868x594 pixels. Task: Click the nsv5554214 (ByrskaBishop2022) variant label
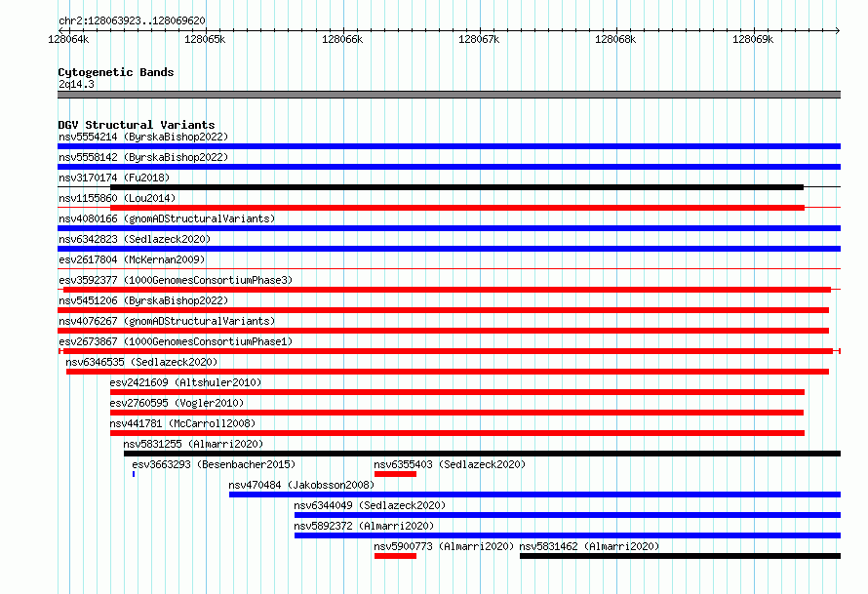point(143,137)
